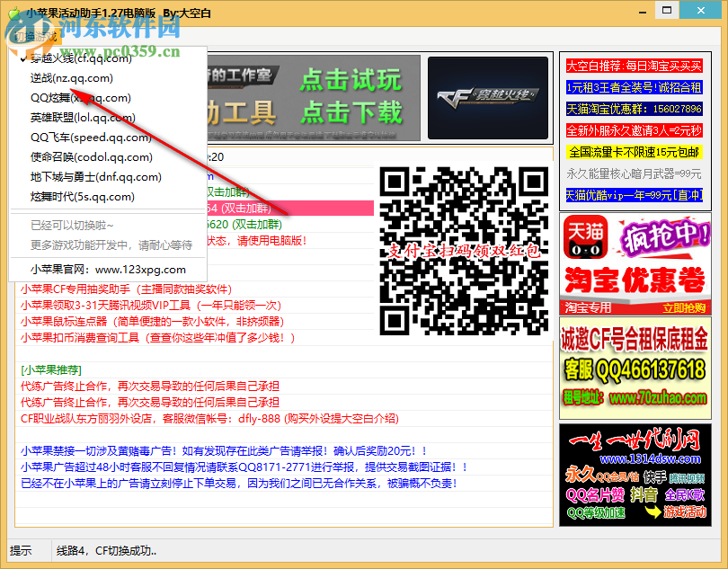Click www.70zuhao.com rental address

click(657, 398)
